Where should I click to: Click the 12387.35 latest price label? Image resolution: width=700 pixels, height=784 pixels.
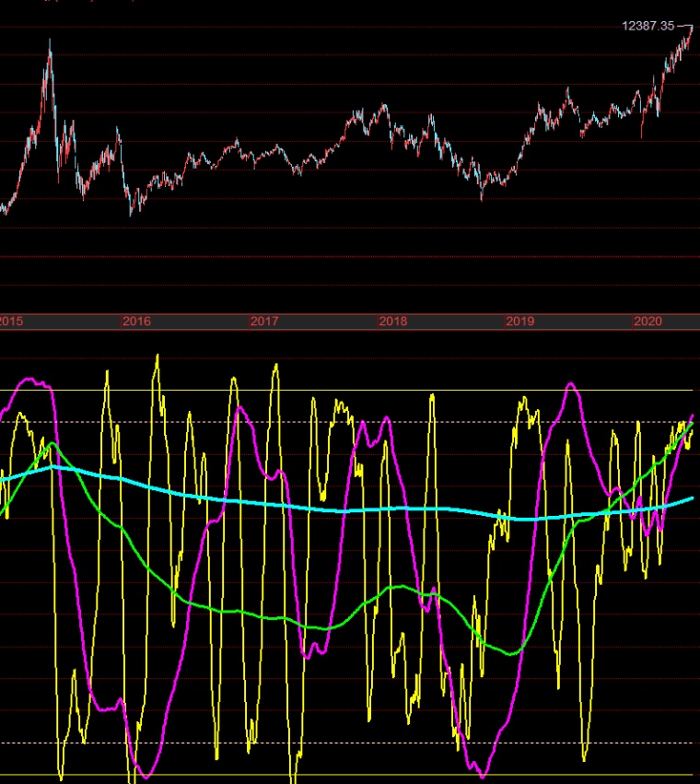point(648,26)
